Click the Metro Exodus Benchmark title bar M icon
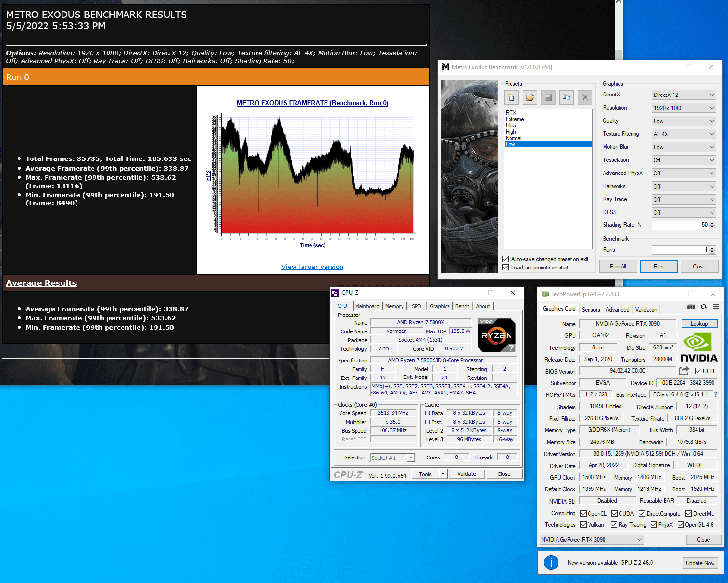The width and height of the screenshot is (728, 583). [x=446, y=67]
